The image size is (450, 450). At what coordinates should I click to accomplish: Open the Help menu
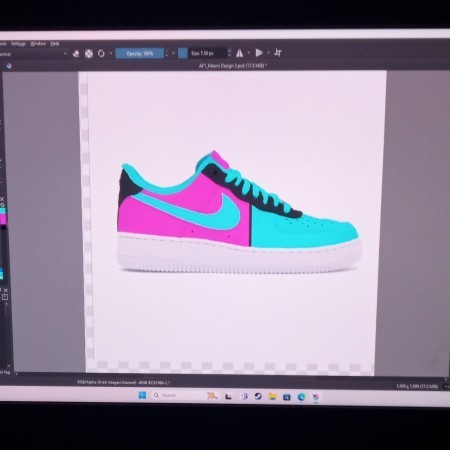coord(55,44)
